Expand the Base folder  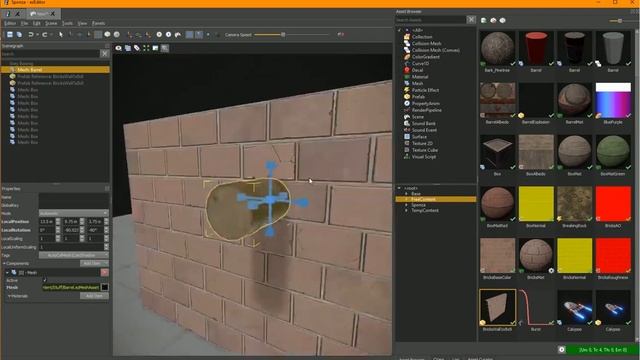coord(407,193)
